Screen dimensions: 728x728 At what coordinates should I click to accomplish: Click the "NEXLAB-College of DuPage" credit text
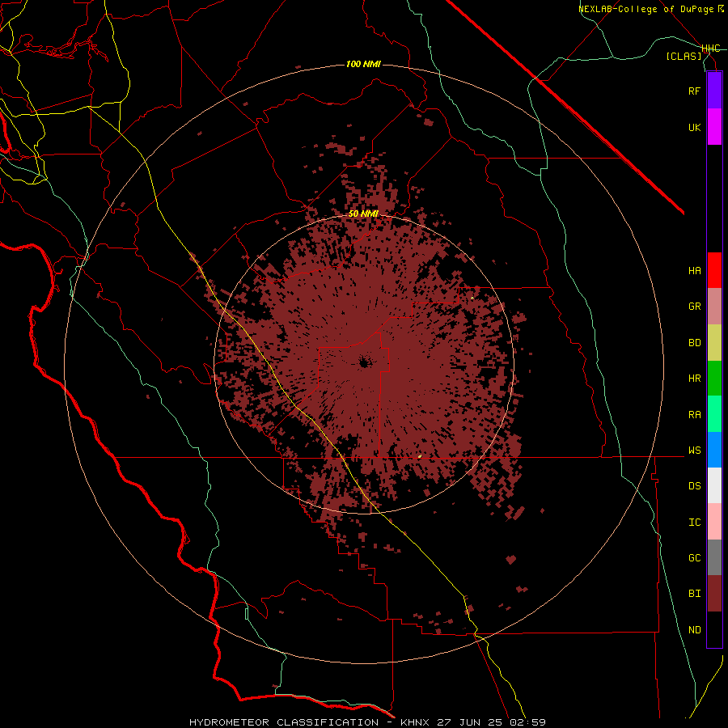pyautogui.click(x=645, y=9)
